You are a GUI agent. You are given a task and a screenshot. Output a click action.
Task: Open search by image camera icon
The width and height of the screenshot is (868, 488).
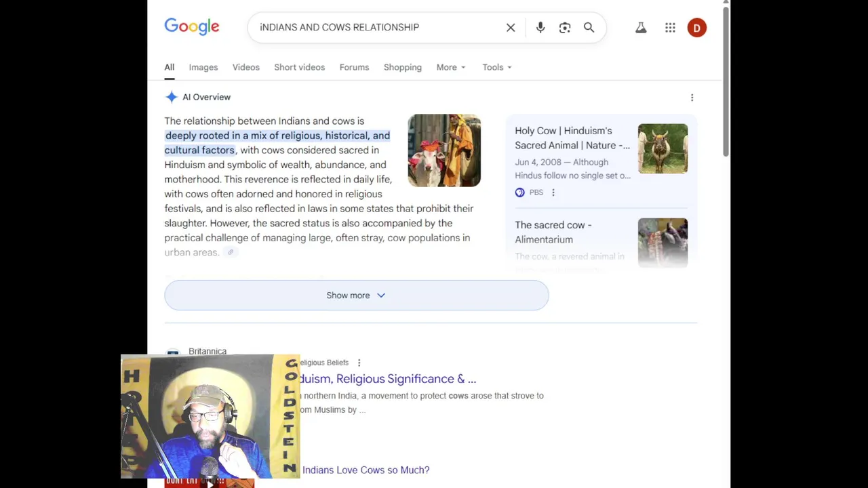point(565,28)
